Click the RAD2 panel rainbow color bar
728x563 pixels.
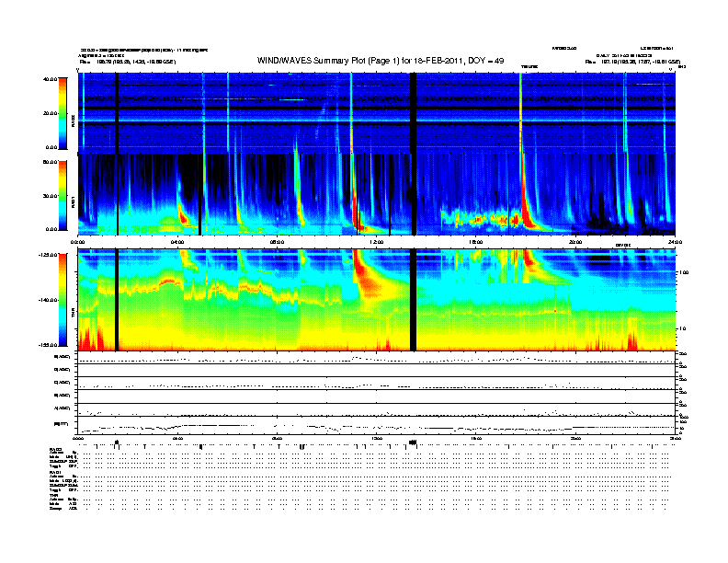63,113
